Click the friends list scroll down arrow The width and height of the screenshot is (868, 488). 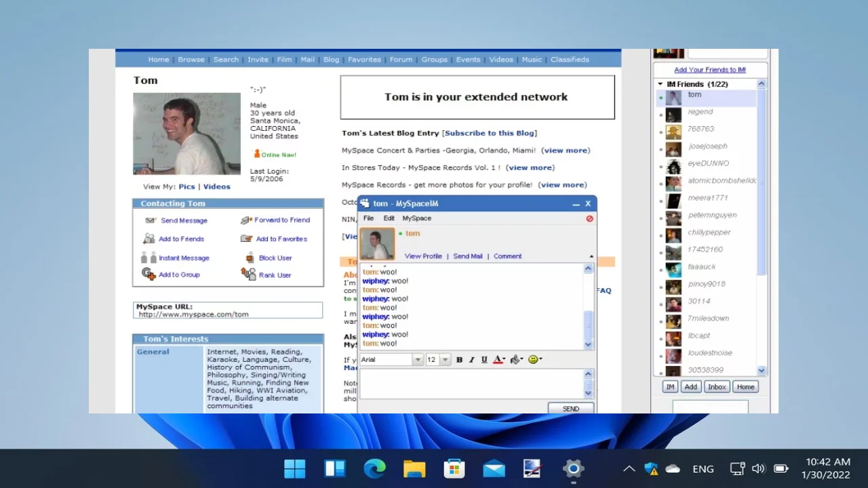pyautogui.click(x=761, y=371)
